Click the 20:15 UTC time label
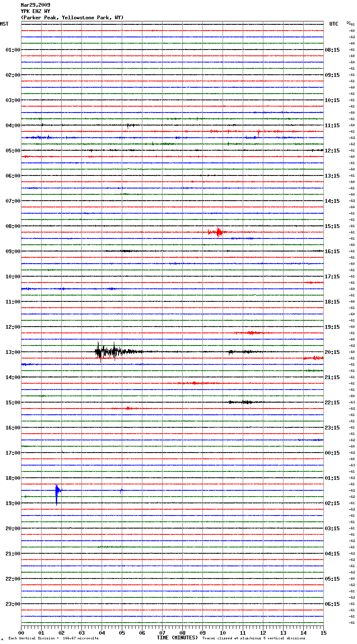The height and width of the screenshot is (644, 357). [332, 352]
